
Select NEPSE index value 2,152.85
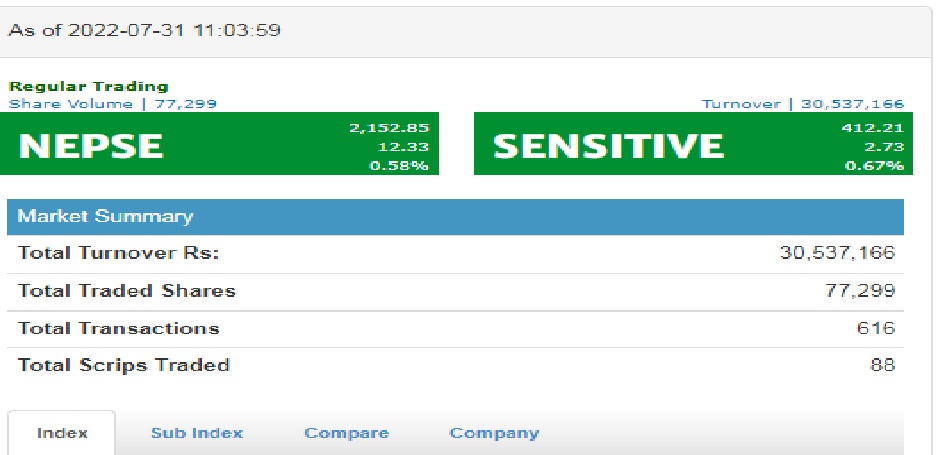[399, 127]
